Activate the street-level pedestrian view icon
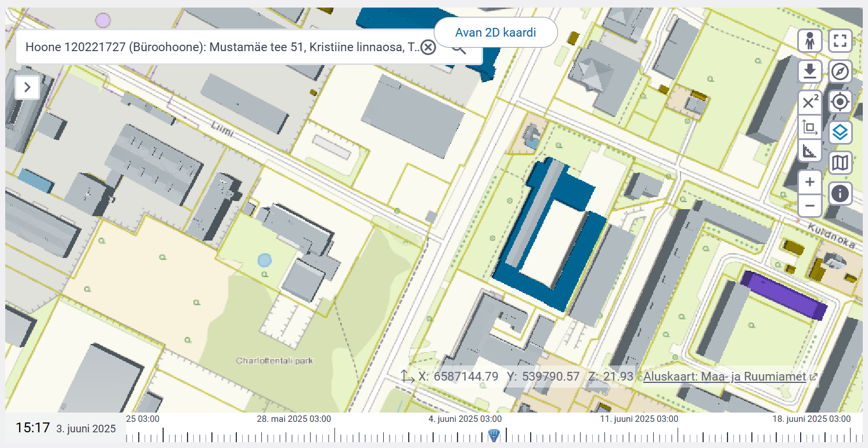Viewport: 868px width, 448px height. 810,41
